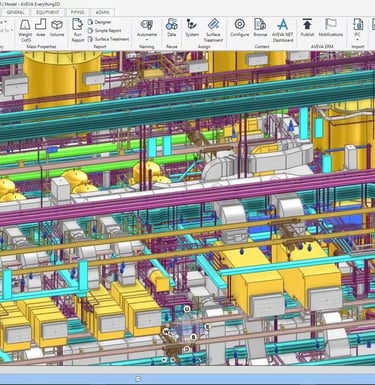
Task: Switch to the PIPING ribbon tab
Action: [x=77, y=12]
